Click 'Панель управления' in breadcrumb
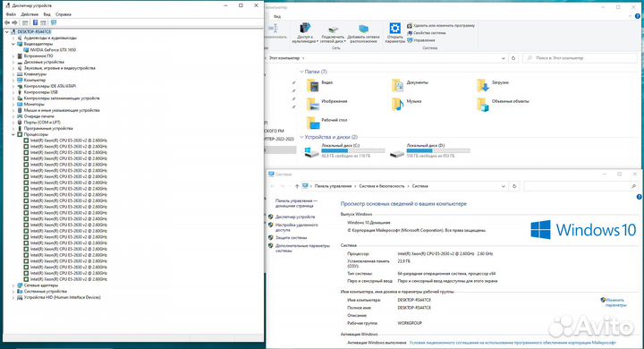The image size is (644, 349). pyautogui.click(x=333, y=186)
